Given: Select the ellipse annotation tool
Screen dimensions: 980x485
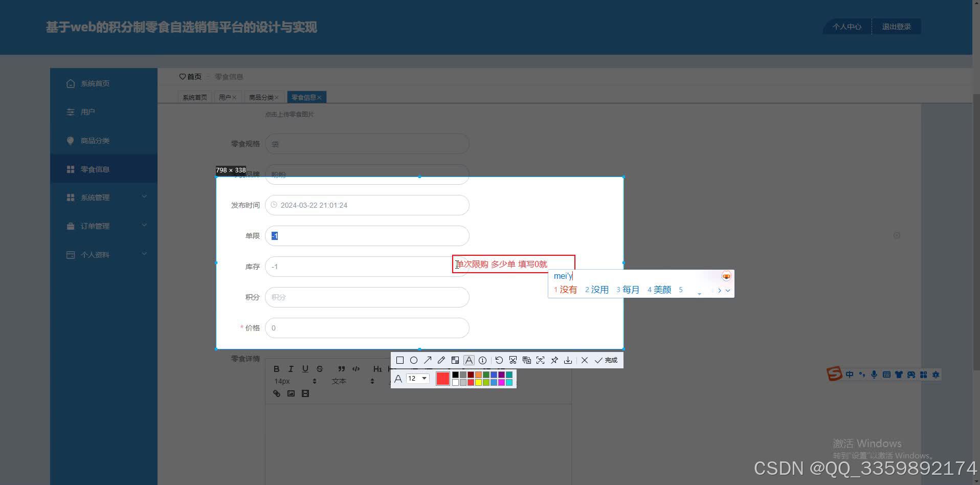Looking at the screenshot, I should [414, 360].
